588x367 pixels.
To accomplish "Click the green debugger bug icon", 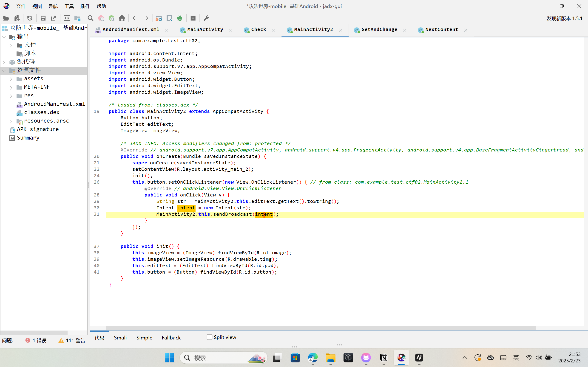I will (180, 18).
